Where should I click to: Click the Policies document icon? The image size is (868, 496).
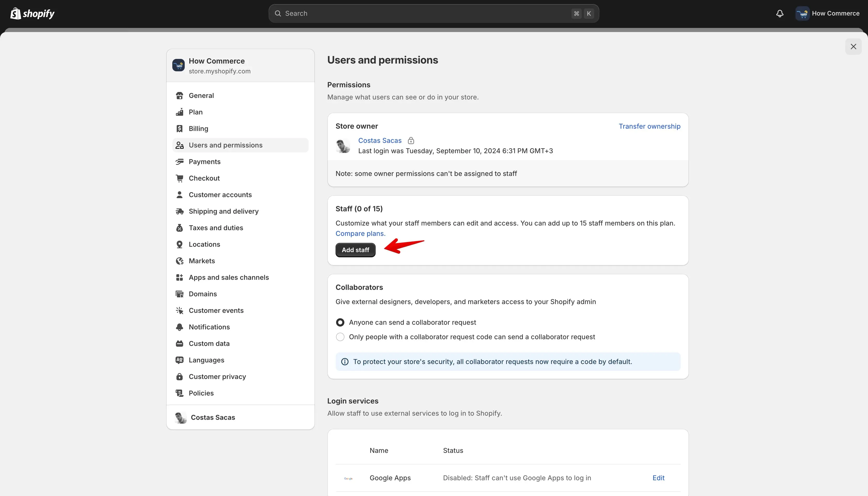pyautogui.click(x=180, y=393)
